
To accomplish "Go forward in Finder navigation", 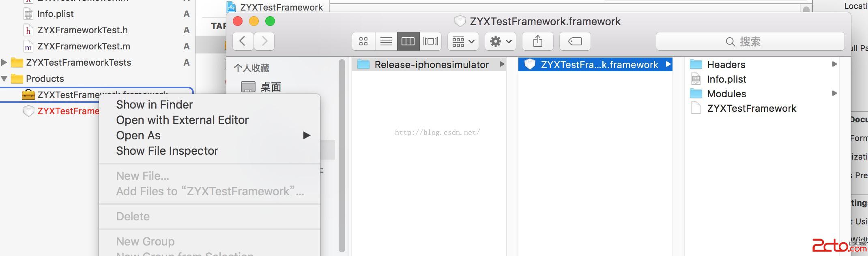I will (264, 41).
